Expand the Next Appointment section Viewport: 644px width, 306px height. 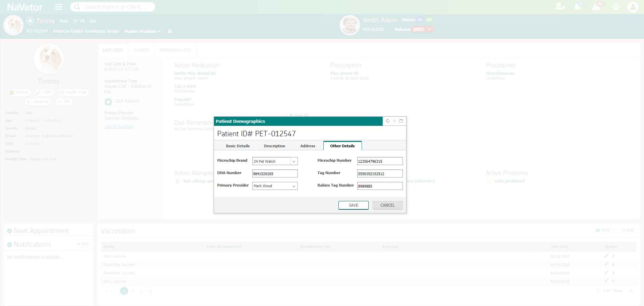tap(9, 231)
